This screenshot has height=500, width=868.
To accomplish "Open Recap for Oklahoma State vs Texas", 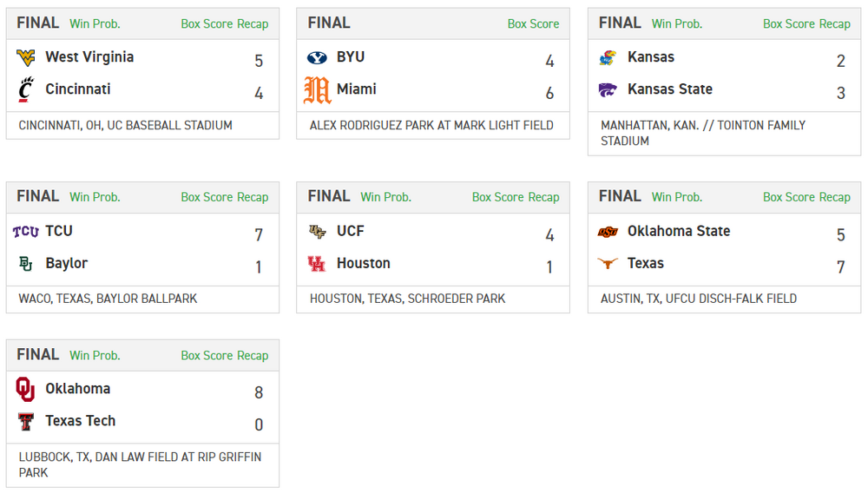I will 834,197.
